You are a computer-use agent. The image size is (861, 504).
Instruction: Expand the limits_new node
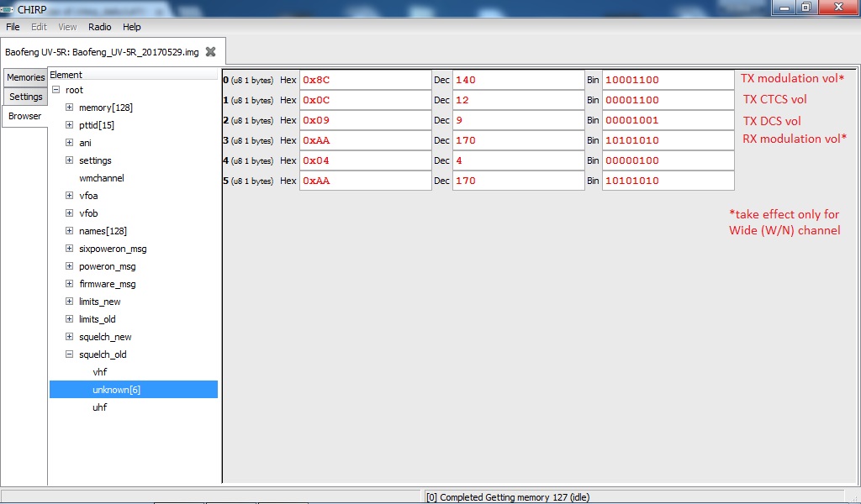tap(69, 301)
